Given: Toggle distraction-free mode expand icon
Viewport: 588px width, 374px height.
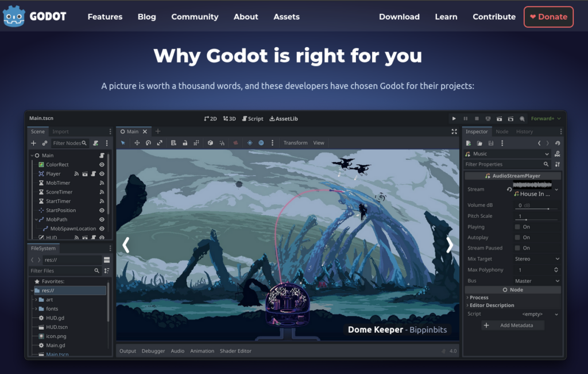Looking at the screenshot, I should click(454, 131).
